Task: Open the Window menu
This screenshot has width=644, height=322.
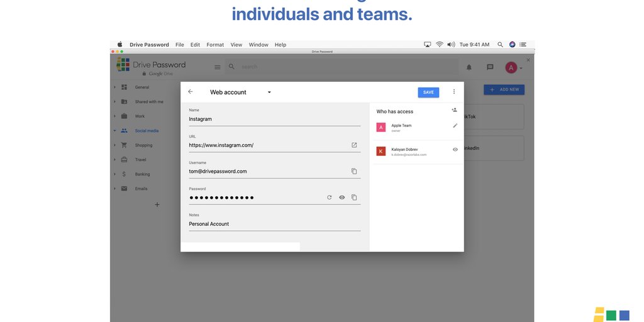Action: 258,45
